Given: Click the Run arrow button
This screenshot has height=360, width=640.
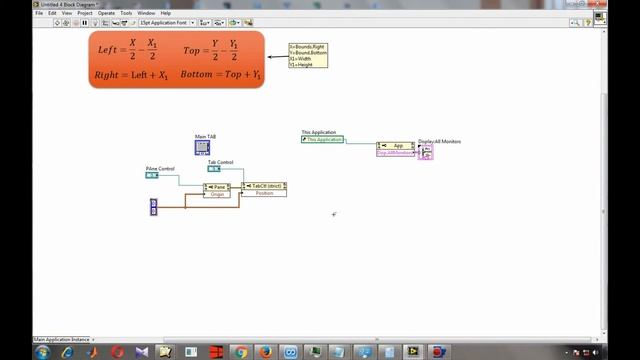Looking at the screenshot, I should pos(57,23).
